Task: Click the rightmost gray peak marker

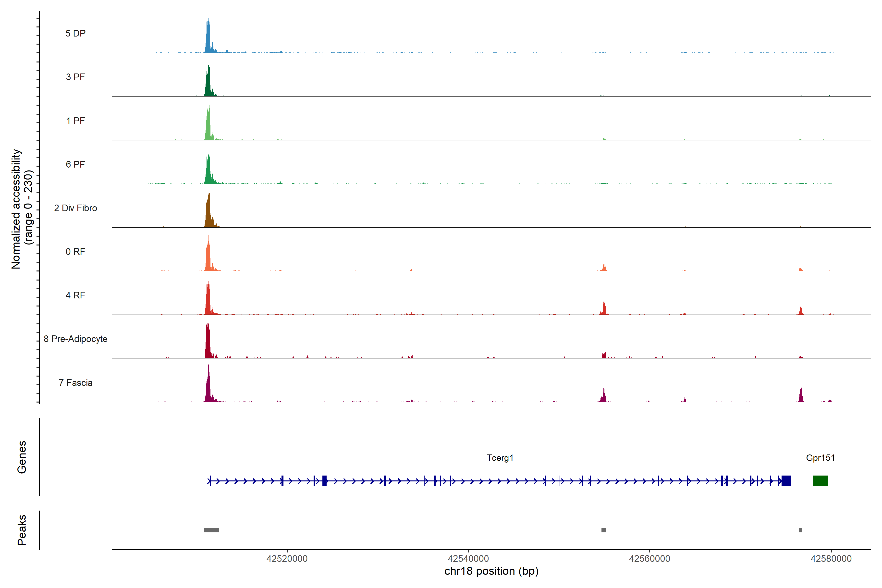Action: pos(800,530)
